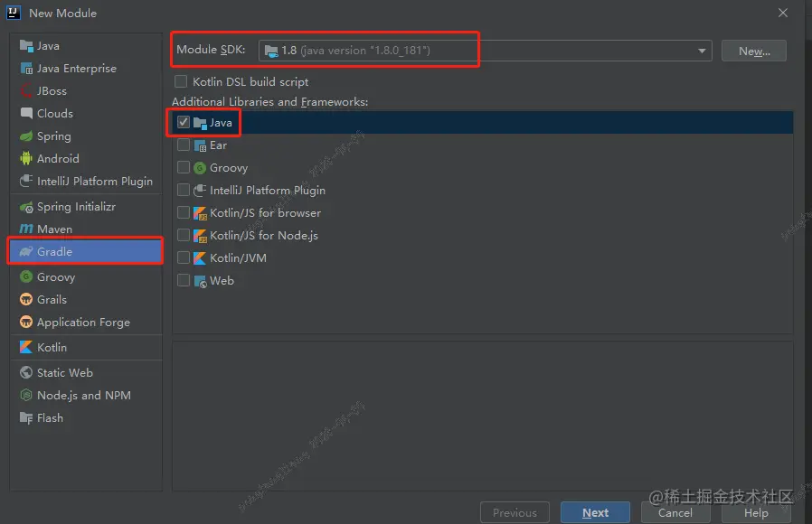Choose the Clouds icon

[x=26, y=113]
